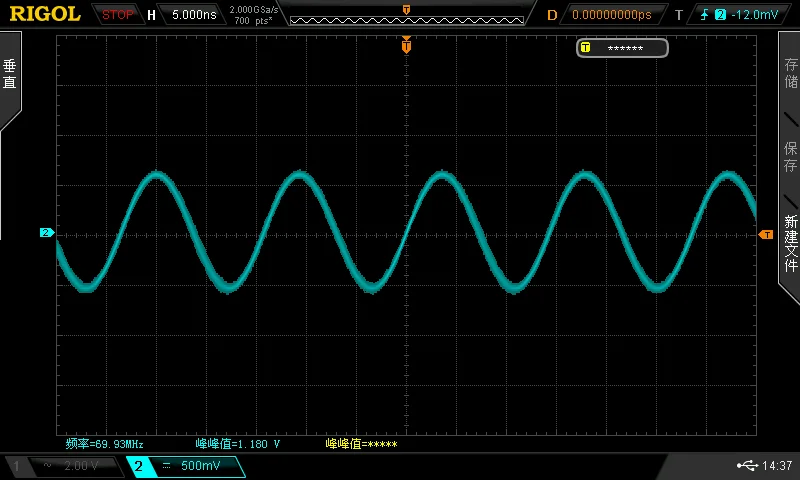
Task: Click the rising edge trigger icon
Action: (x=705, y=15)
